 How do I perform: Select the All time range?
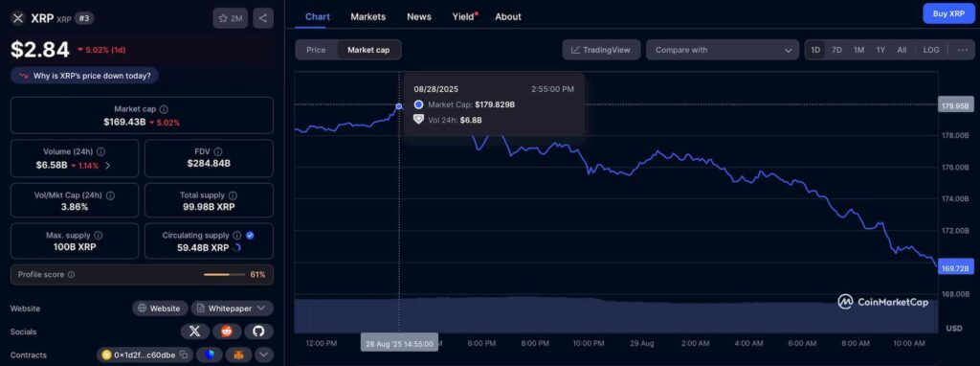point(902,50)
